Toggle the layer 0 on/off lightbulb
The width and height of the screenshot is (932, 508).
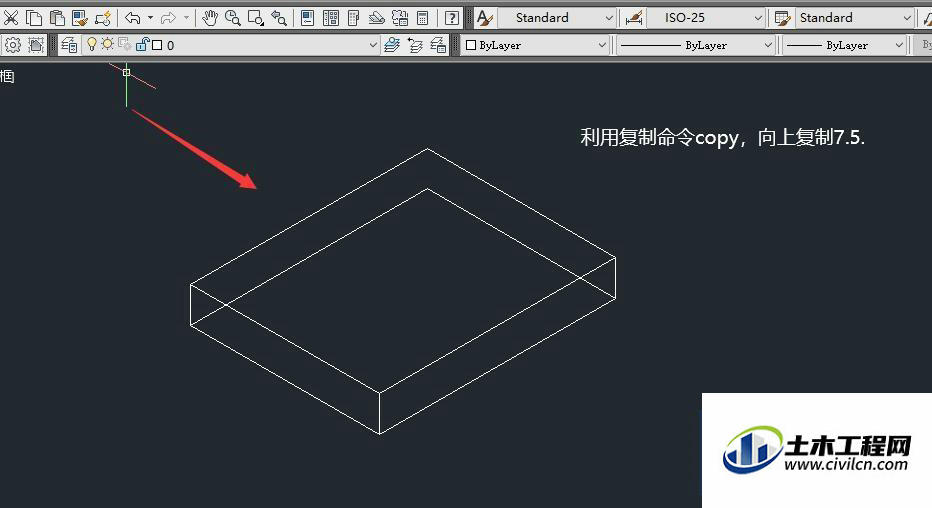point(92,45)
